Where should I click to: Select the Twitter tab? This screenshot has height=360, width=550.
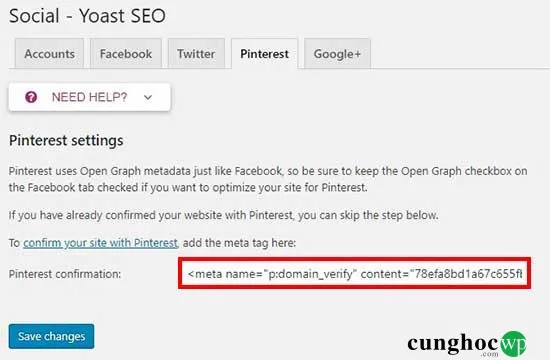click(x=196, y=54)
